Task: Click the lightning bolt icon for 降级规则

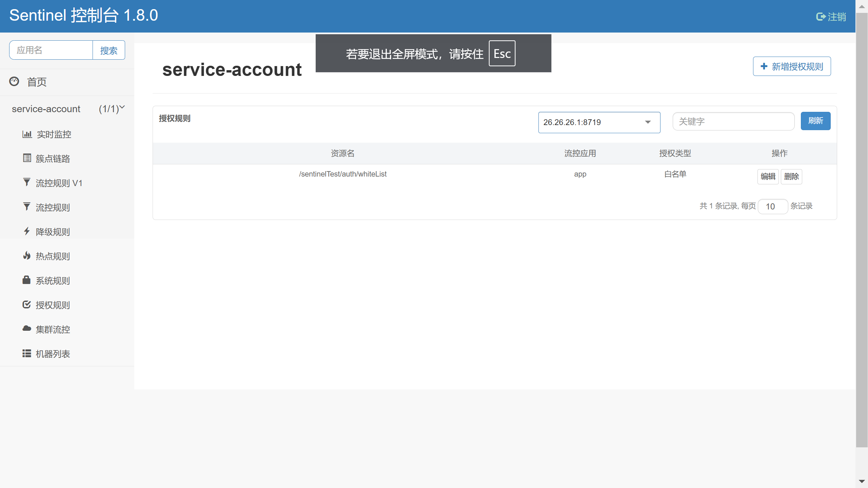Action: tap(27, 231)
